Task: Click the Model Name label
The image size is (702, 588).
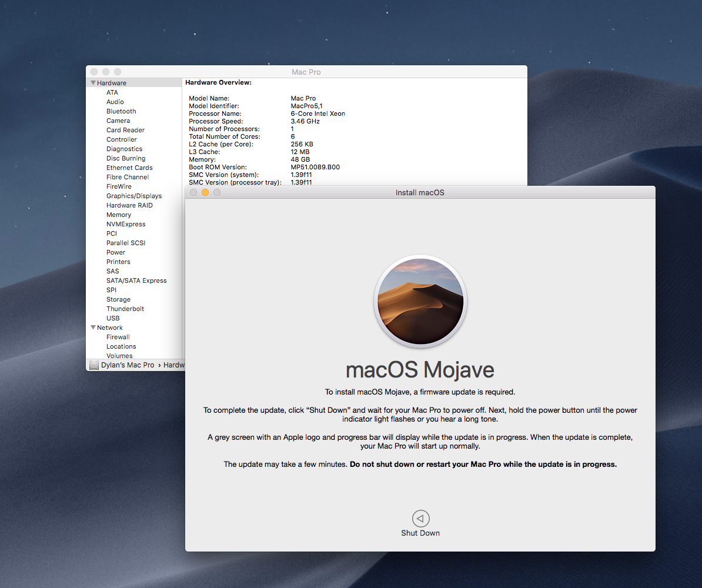Action: tap(209, 98)
